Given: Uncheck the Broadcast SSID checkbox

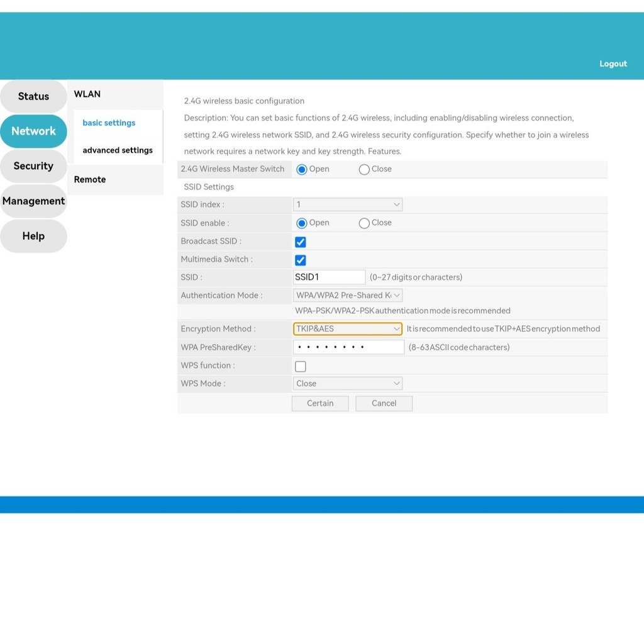Looking at the screenshot, I should [301, 242].
